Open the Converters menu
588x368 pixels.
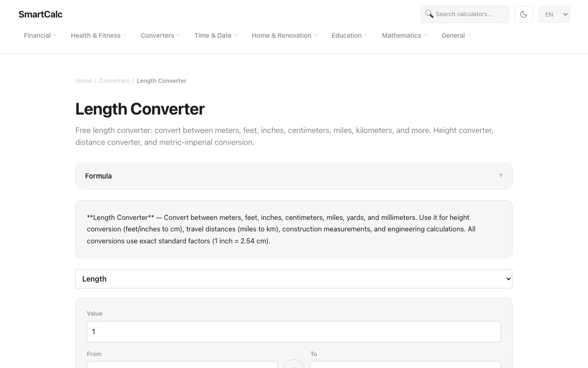pos(160,35)
